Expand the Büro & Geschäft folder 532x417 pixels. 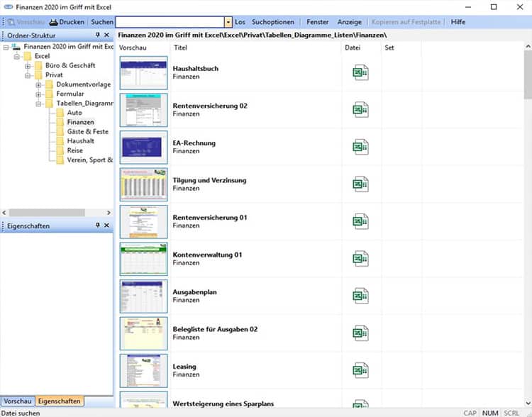click(x=28, y=66)
